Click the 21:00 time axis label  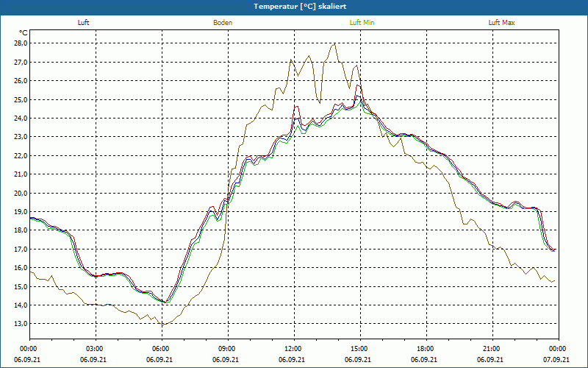[492, 349]
